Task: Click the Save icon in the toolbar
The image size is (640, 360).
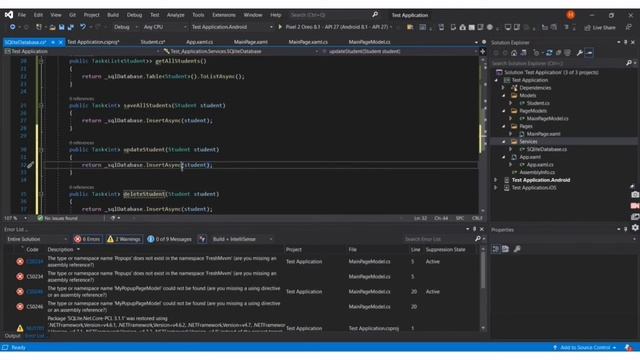Action: point(62,27)
